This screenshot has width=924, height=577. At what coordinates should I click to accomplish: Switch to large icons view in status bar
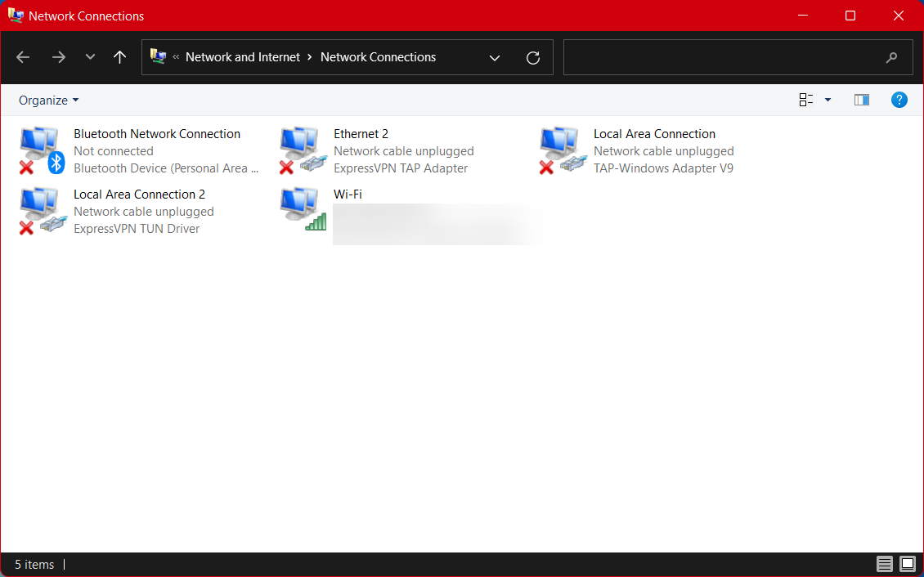907,564
